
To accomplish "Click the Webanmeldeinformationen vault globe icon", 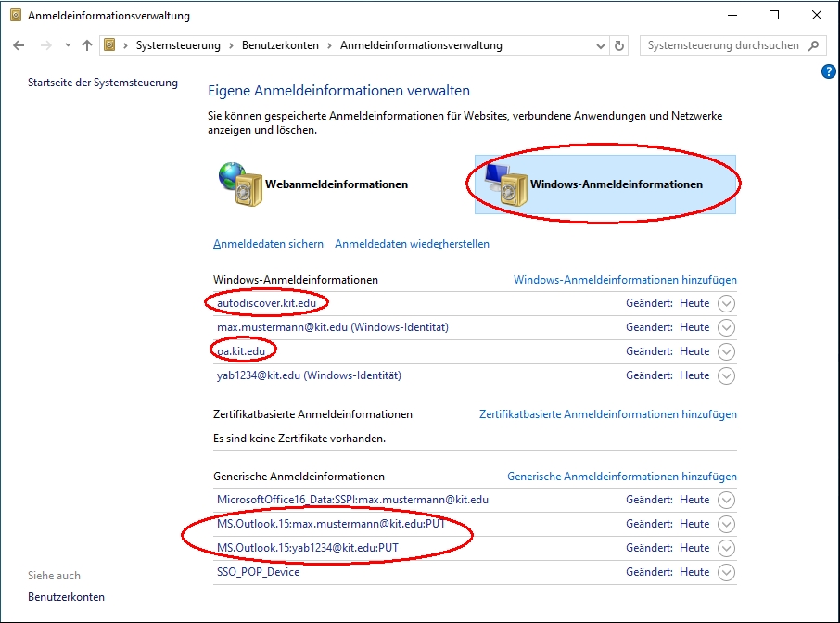I will point(236,184).
